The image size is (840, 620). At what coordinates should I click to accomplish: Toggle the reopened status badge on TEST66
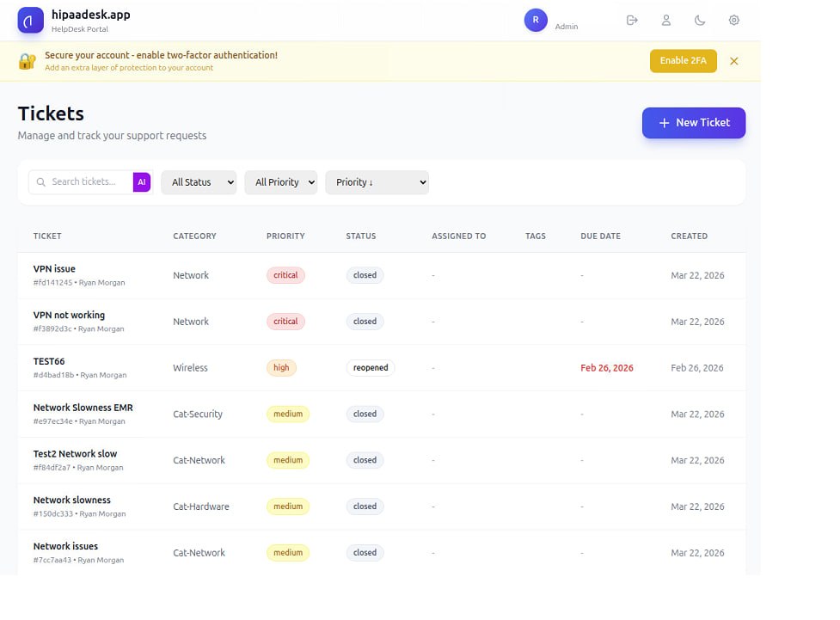370,367
